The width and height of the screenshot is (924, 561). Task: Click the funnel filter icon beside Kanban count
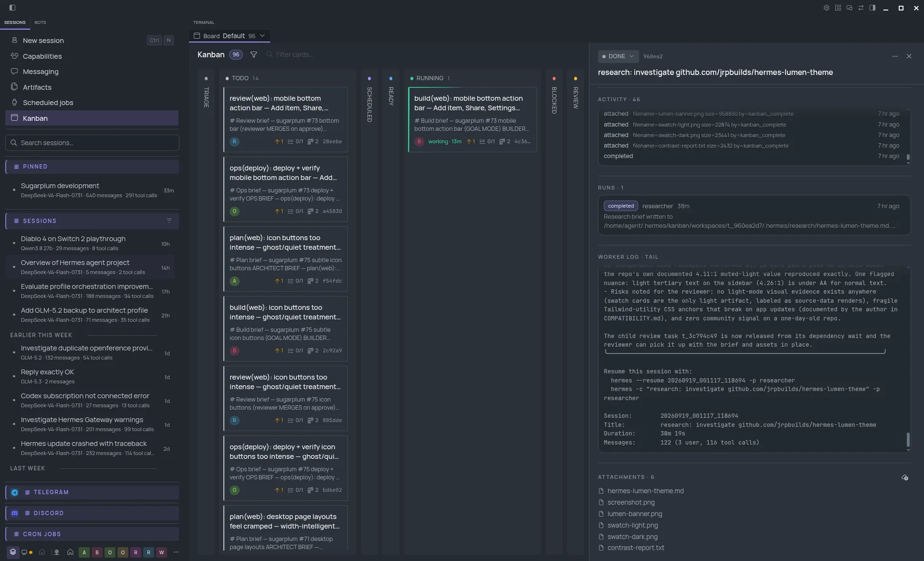pos(254,54)
